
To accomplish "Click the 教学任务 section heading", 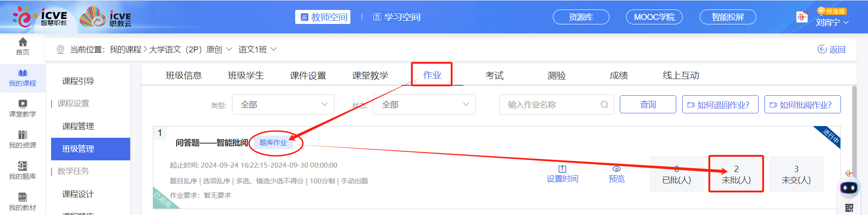I will coord(73,171).
